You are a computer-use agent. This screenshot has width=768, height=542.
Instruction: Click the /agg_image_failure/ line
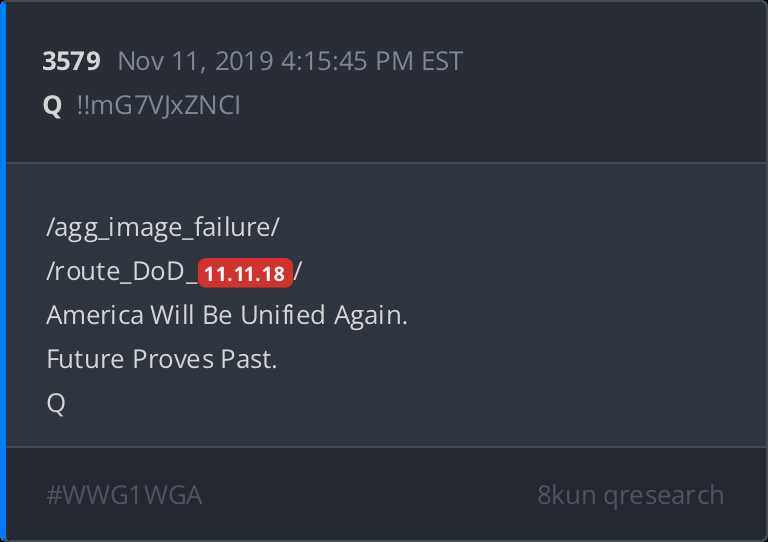pos(163,228)
